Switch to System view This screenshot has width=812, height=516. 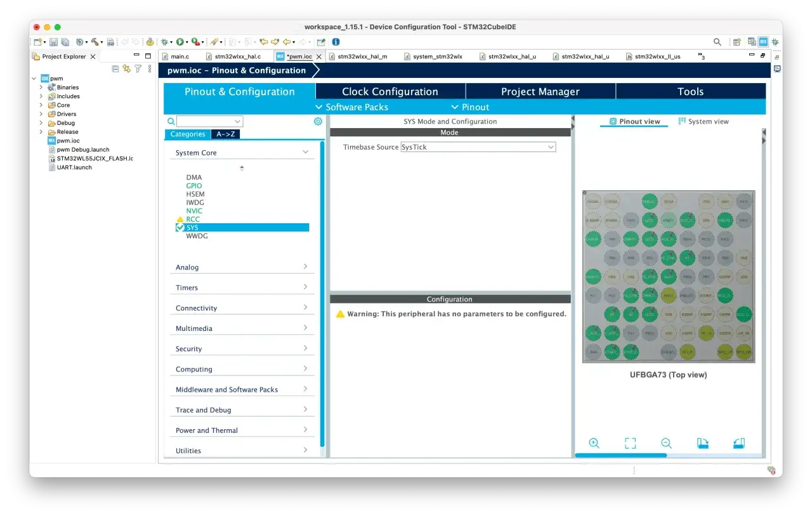(x=704, y=121)
